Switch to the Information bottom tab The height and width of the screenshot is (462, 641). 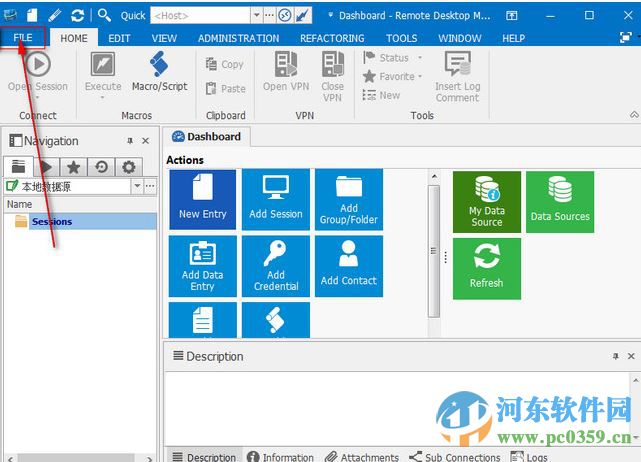click(x=280, y=457)
